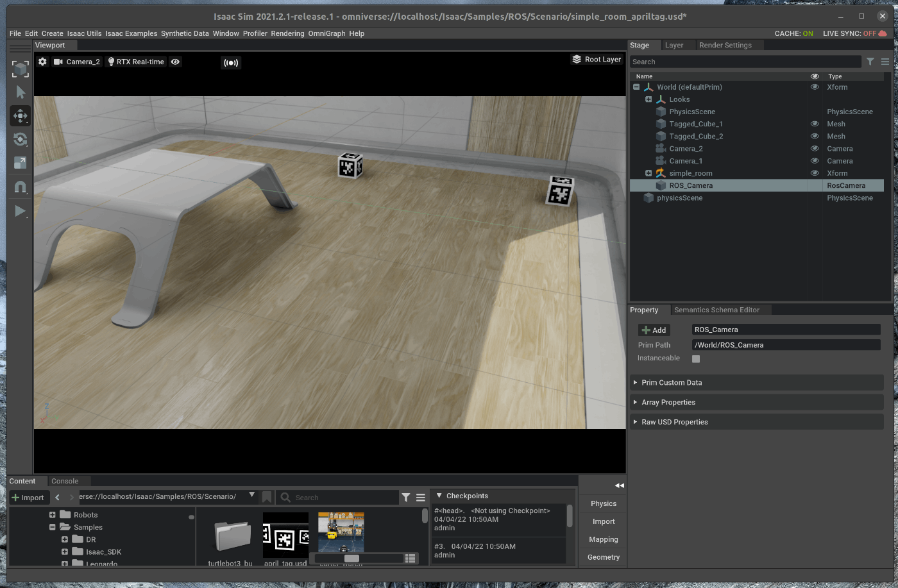The height and width of the screenshot is (588, 898).
Task: Collapse the World (defaultPrim) tree node
Action: pyautogui.click(x=636, y=87)
